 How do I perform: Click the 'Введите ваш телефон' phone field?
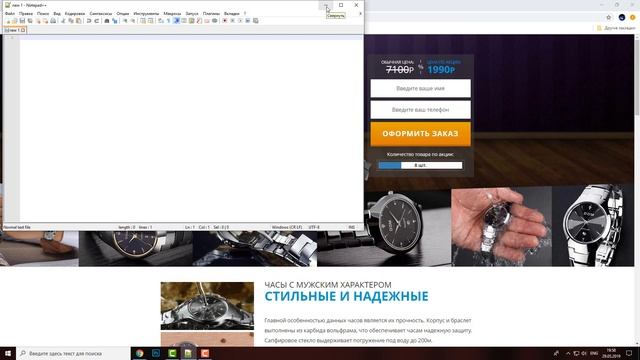coord(420,110)
